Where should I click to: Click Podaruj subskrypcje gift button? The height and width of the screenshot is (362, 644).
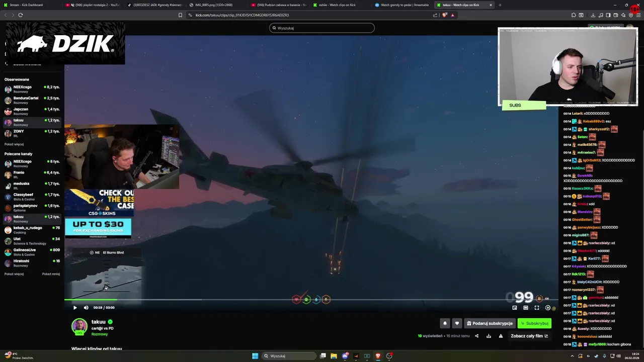tap(490, 323)
